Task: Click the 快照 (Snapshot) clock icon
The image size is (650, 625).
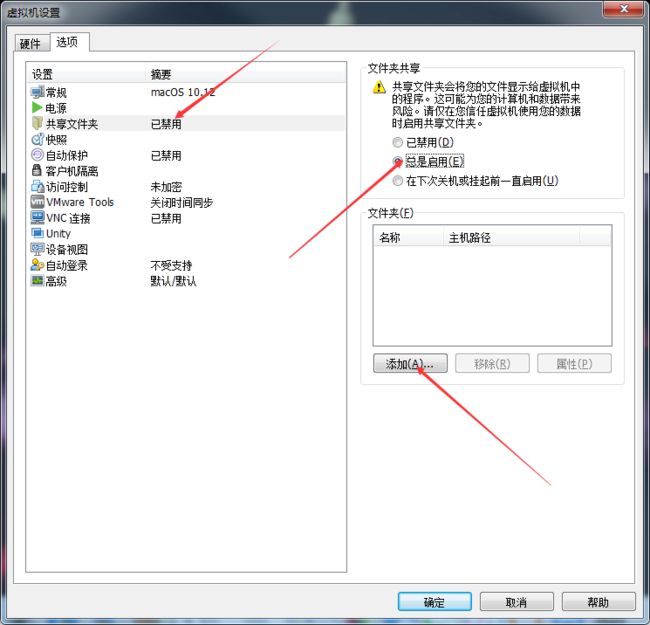Action: click(x=37, y=139)
